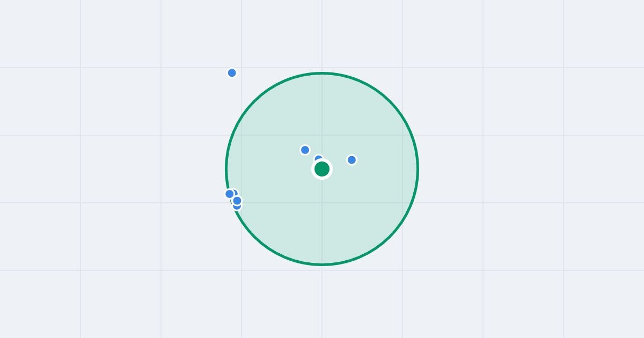Select the isolated blue dot outside the green circle
The height and width of the screenshot is (338, 644).
click(x=232, y=73)
